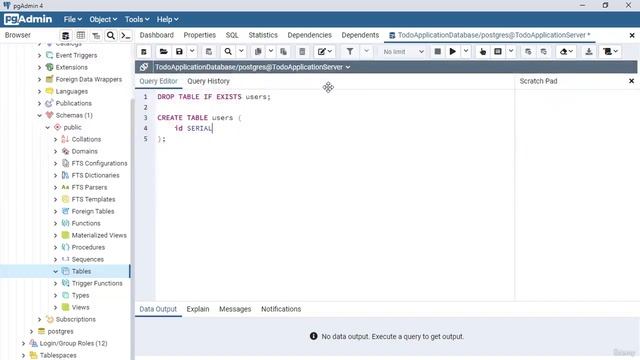This screenshot has width=640, height=360.
Task: Click the Filter funnel icon
Action: click(350, 51)
